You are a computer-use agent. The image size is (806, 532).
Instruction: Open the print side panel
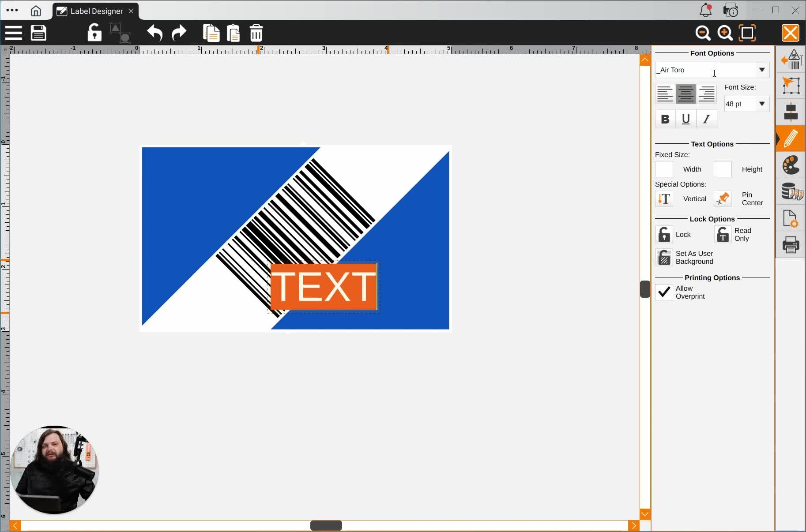(791, 245)
